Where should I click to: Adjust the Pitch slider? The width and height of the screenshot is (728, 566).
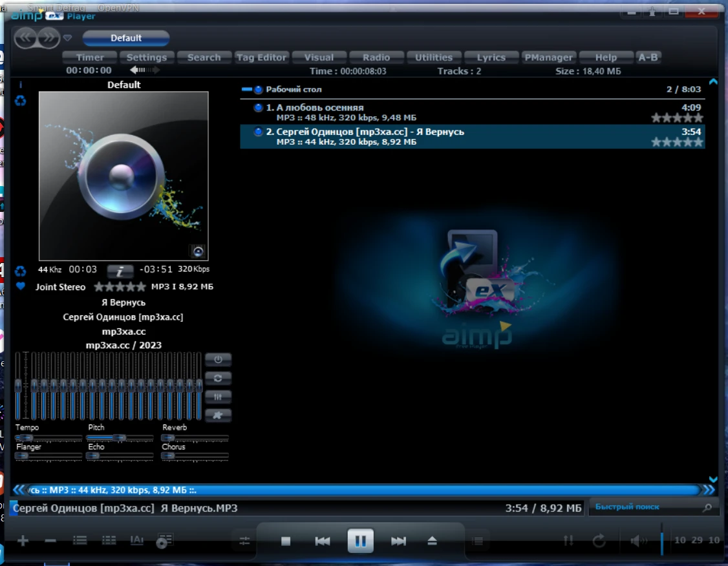coord(118,437)
